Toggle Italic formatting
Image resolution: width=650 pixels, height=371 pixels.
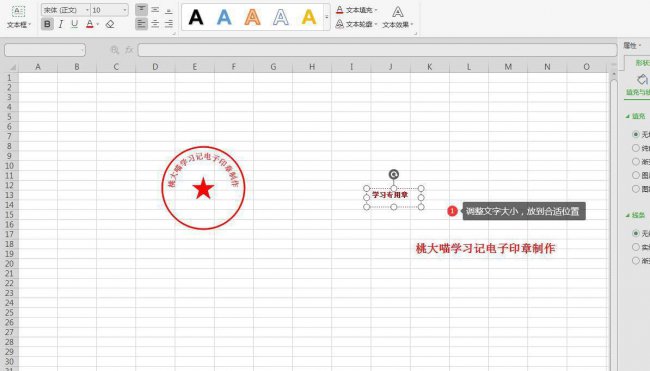(x=61, y=24)
